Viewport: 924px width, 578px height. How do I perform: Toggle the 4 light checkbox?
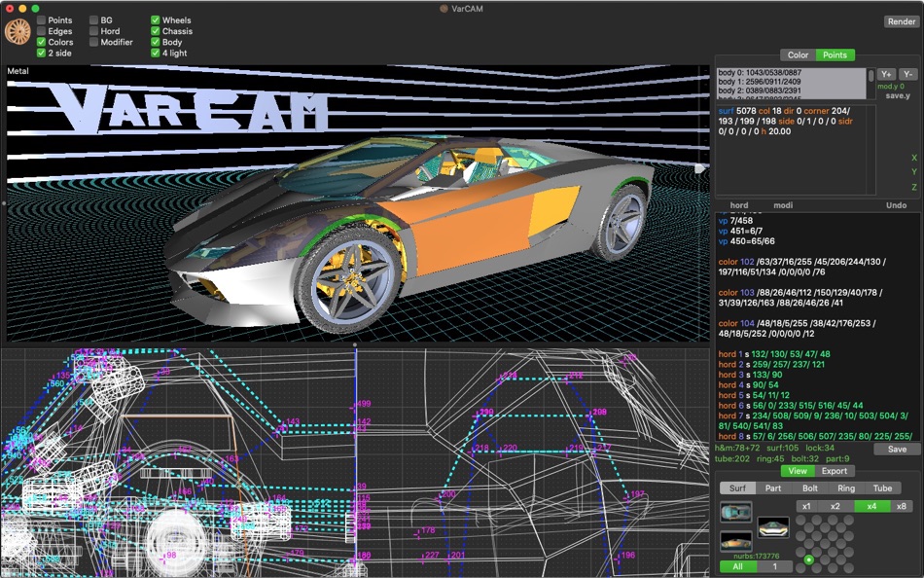pyautogui.click(x=156, y=54)
